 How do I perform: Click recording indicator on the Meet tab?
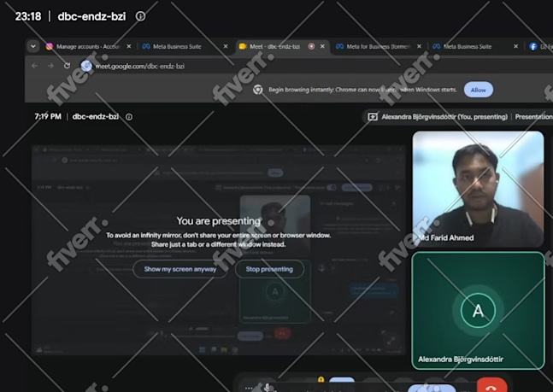click(311, 46)
